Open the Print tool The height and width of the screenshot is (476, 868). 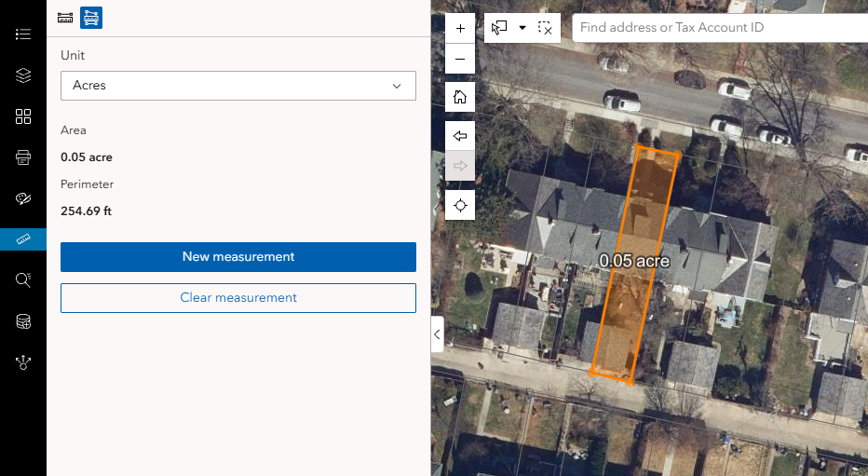point(23,157)
